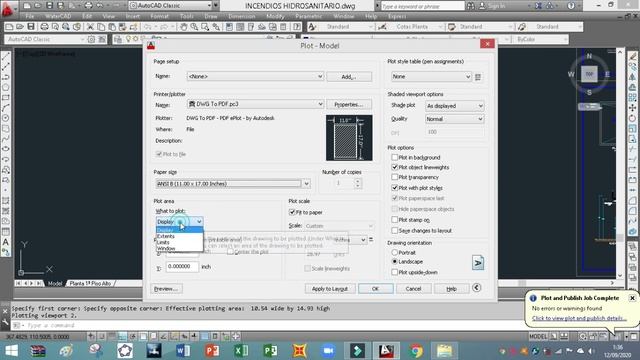Open Word from the Windows taskbar
The width and height of the screenshot is (640, 360).
pyautogui.click(x=183, y=351)
